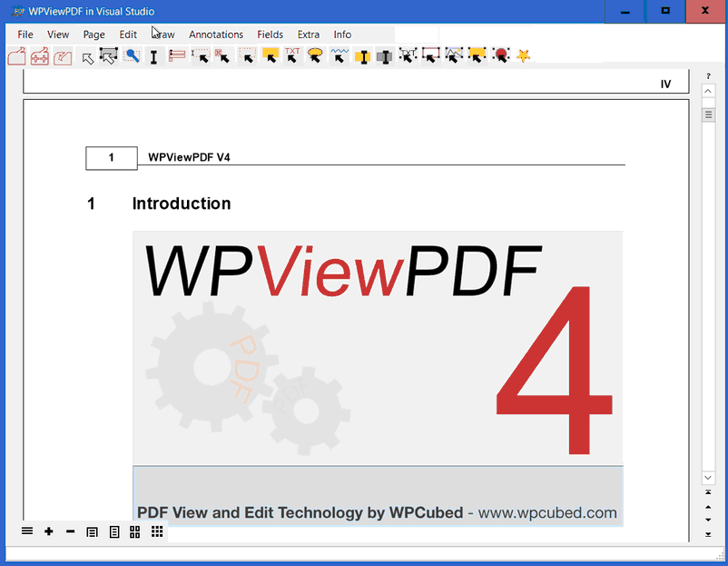Jump to last page with the barred down-arrow button
The width and height of the screenshot is (728, 566).
[708, 534]
